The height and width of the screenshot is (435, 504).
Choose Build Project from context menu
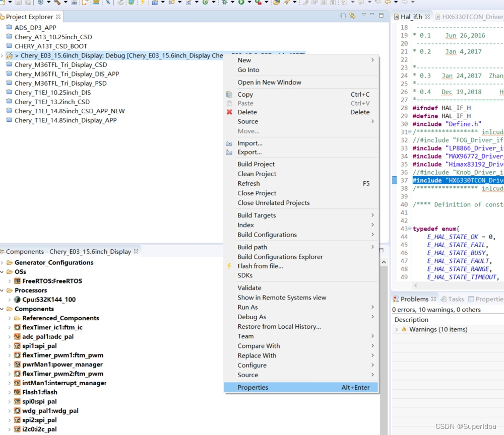click(301, 164)
